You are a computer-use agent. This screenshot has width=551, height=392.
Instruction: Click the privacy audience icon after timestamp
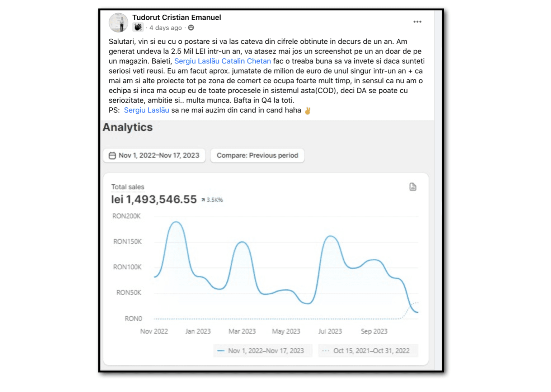tap(190, 27)
